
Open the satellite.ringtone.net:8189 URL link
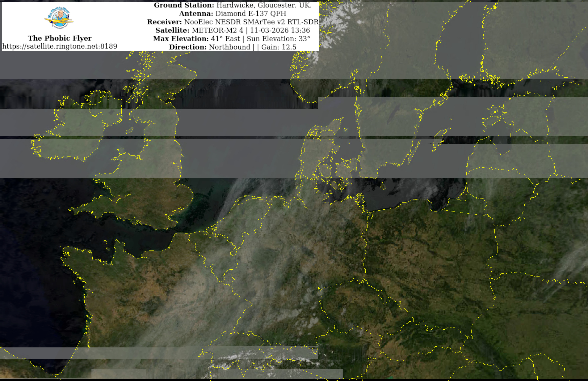(60, 46)
